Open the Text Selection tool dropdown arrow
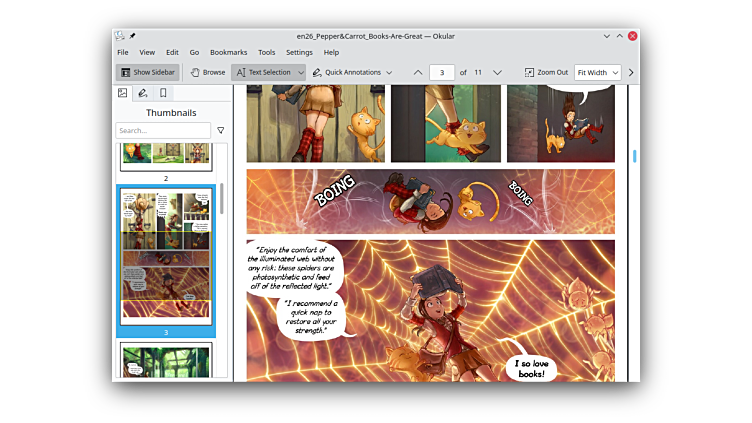 (x=300, y=72)
